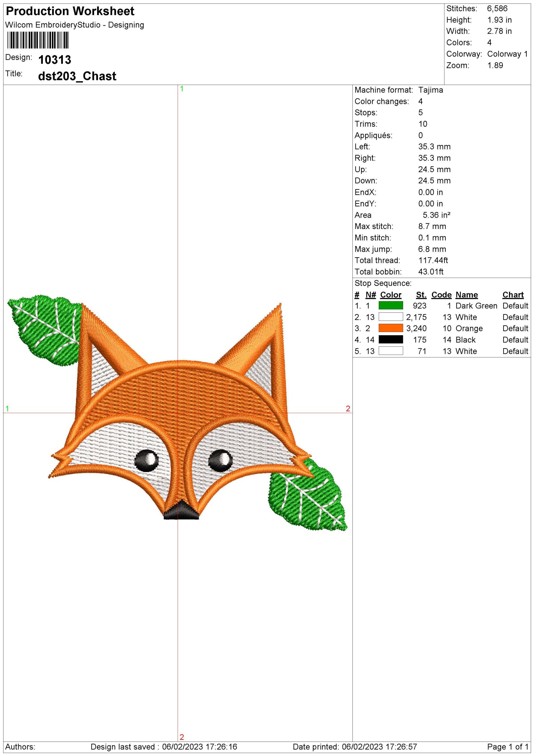The width and height of the screenshot is (534, 756).
Task: Click the total bobbin value '43.01ft'
Action: [x=431, y=272]
